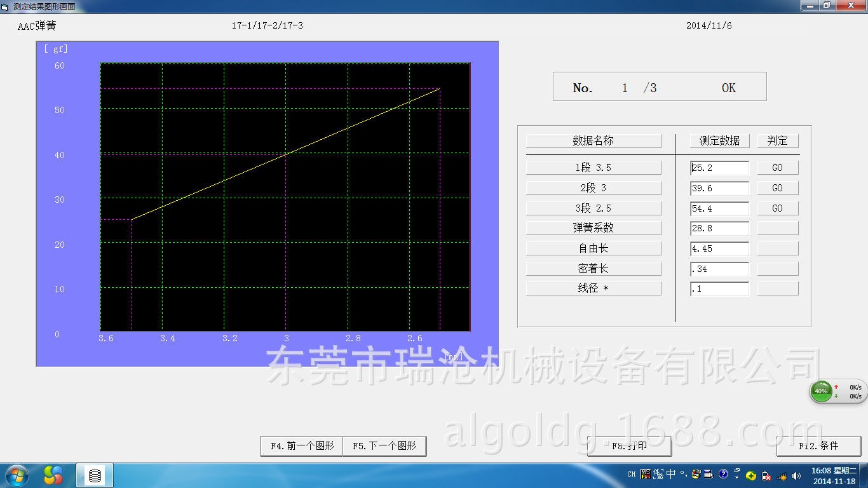Select the 密着长 data label
The height and width of the screenshot is (488, 868).
[593, 269]
